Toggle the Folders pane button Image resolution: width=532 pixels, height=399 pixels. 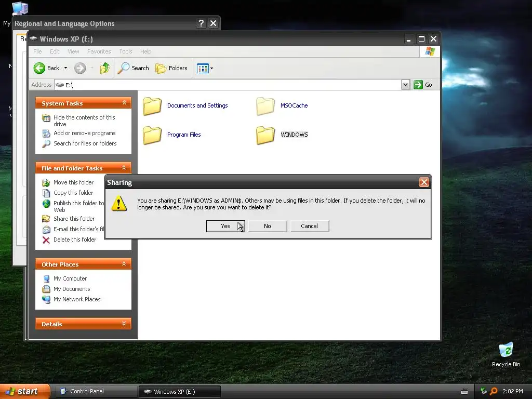click(171, 68)
